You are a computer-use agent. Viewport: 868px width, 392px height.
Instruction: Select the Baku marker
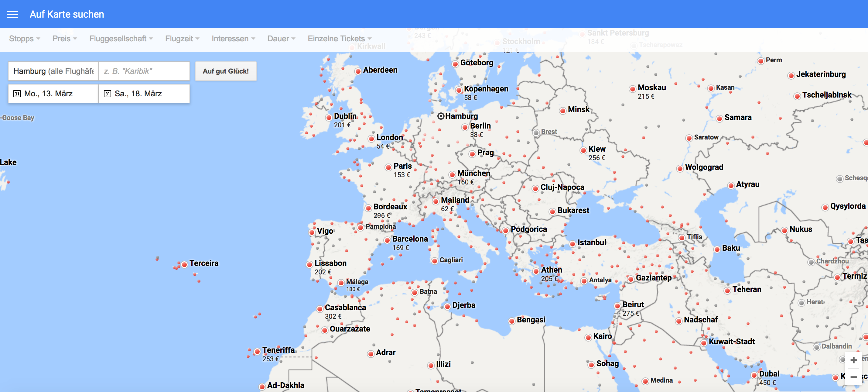[x=717, y=249]
